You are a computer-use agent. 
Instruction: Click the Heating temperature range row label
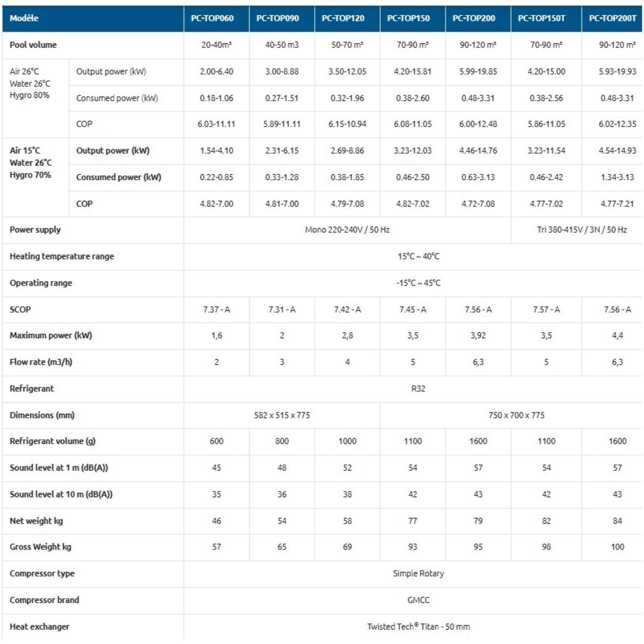point(62,256)
